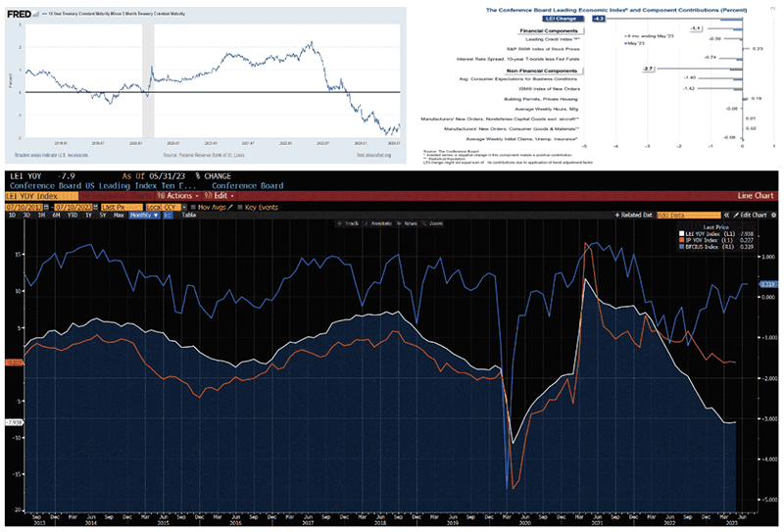Image resolution: width=784 pixels, height=532 pixels.
Task: Click the FRED chart icon beside logo
Action: tap(36, 15)
